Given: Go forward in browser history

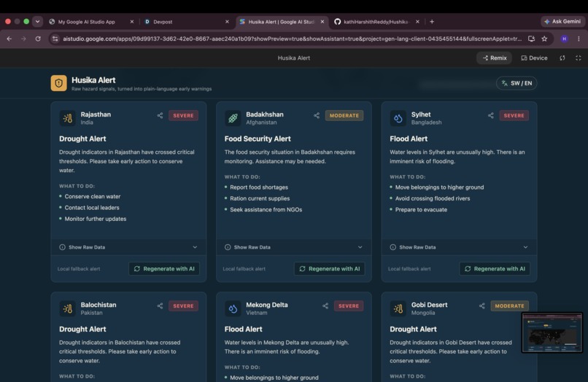Looking at the screenshot, I should pyautogui.click(x=23, y=39).
